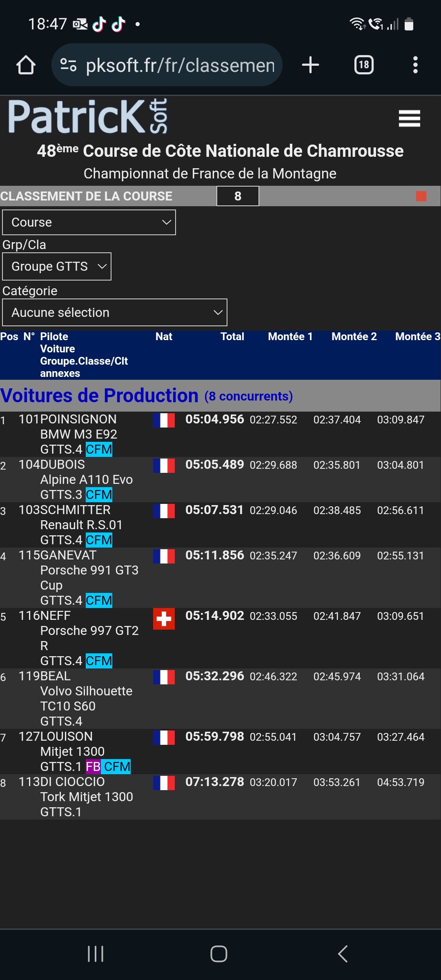Select the POINSIGNON driver row
This screenshot has height=980, width=441.
(78, 419)
